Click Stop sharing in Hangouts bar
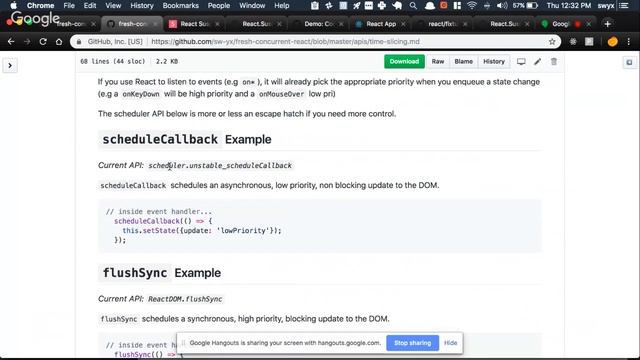The image size is (640, 360). click(412, 343)
